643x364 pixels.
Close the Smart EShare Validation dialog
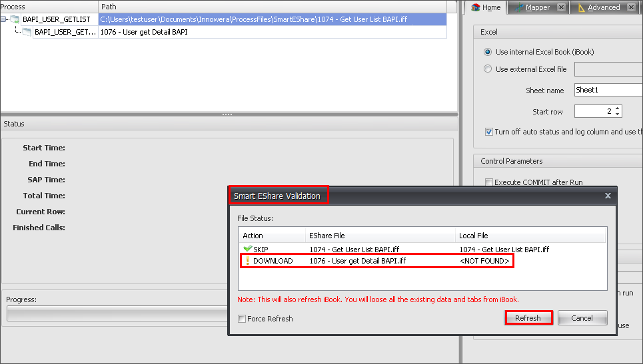coord(608,196)
